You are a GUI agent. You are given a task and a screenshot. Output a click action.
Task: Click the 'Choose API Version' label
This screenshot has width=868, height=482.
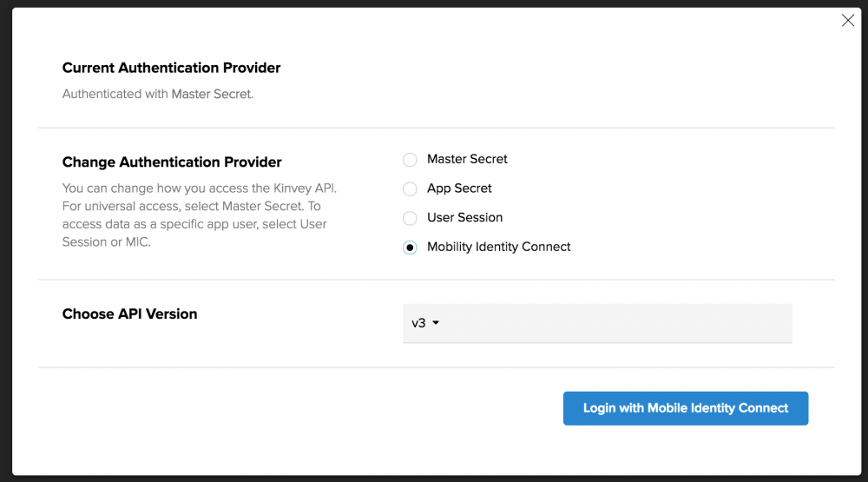pos(129,314)
